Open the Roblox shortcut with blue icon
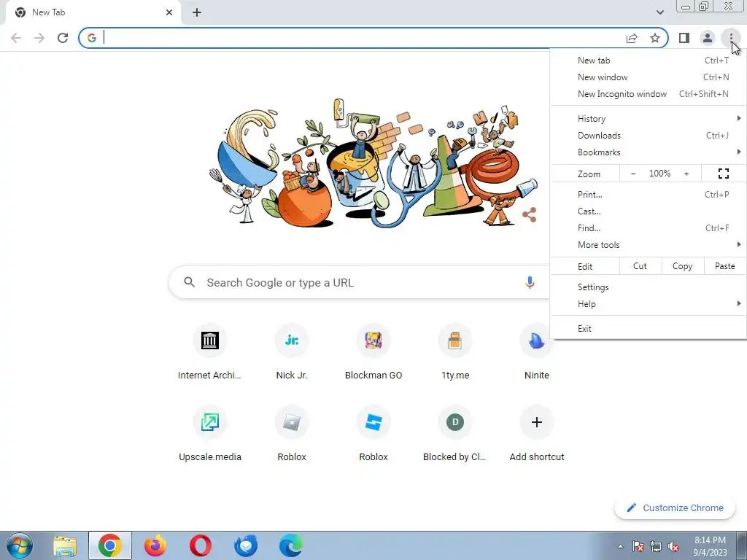This screenshot has height=560, width=747. (x=373, y=435)
